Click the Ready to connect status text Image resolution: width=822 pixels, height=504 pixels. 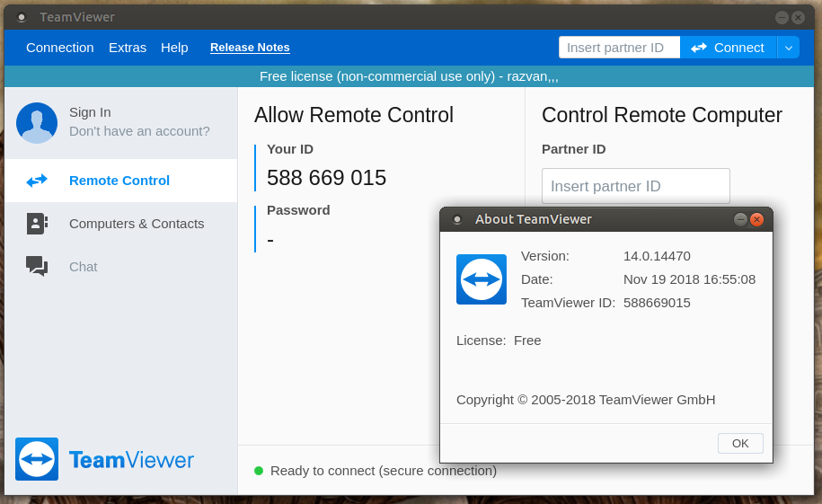[384, 471]
